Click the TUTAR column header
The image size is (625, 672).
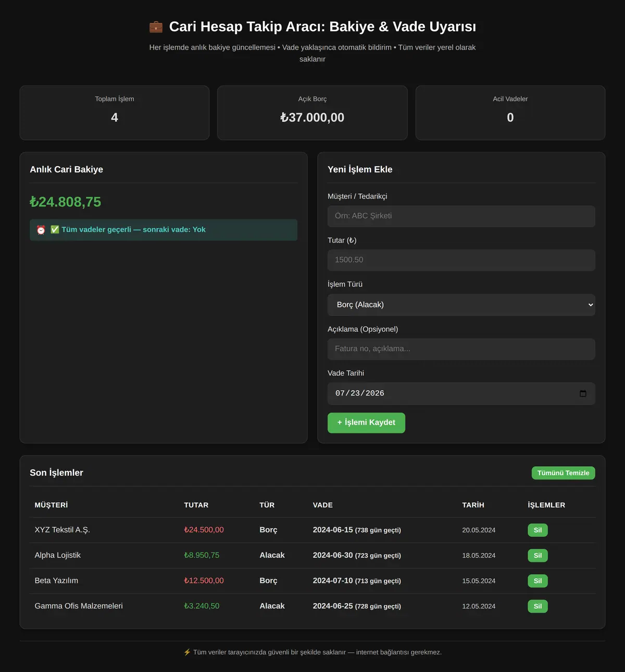196,505
